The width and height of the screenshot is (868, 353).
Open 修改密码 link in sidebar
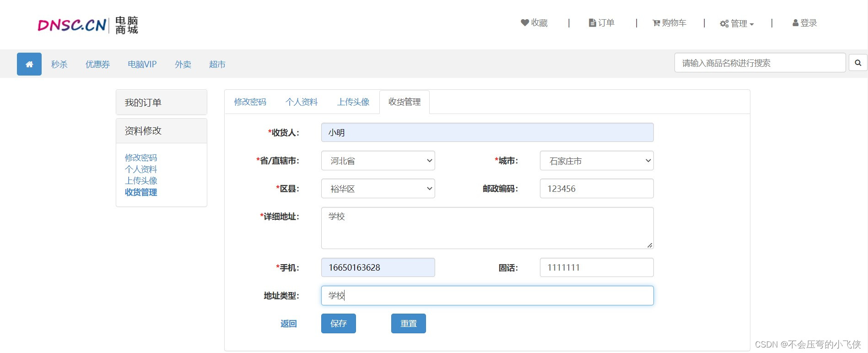(x=141, y=157)
